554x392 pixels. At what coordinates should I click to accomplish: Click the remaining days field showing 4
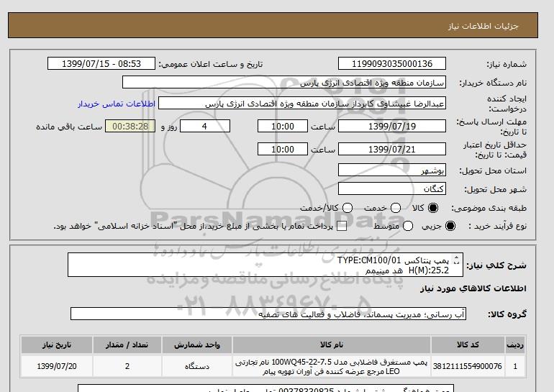point(205,126)
